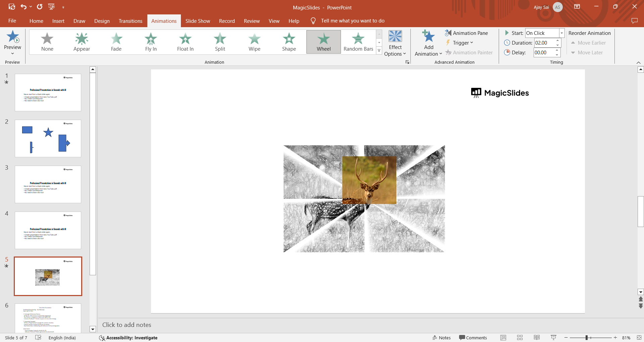Switch to Slide Sorter view

(520, 338)
